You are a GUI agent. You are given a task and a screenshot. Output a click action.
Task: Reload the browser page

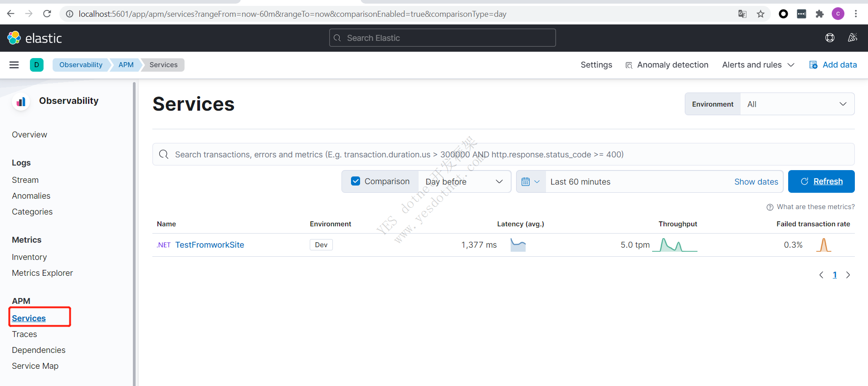47,14
